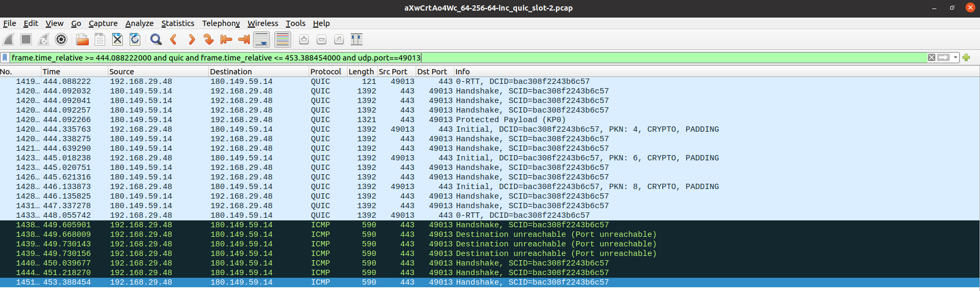The image size is (980, 291).
Task: Click inside the display filter field
Action: click(468, 57)
